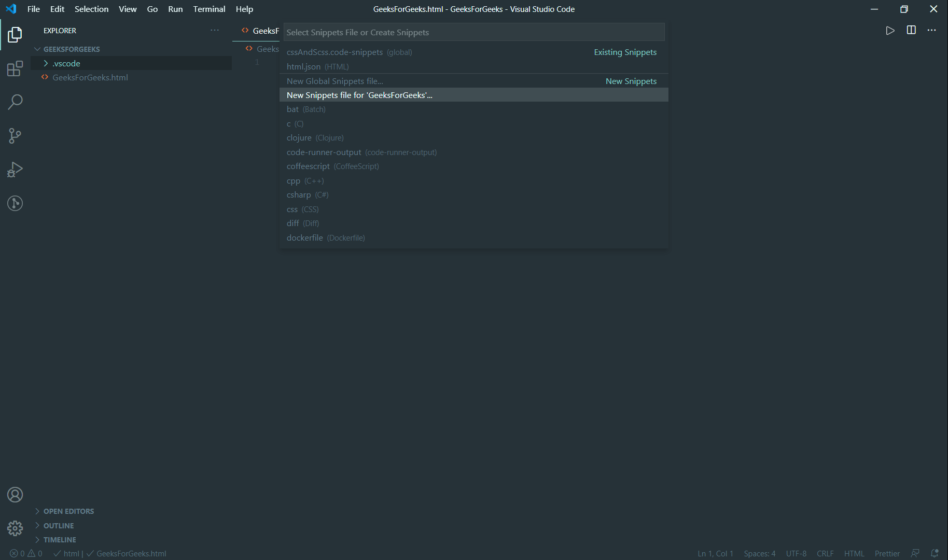
Task: Open the Manage gear icon
Action: coord(15,528)
